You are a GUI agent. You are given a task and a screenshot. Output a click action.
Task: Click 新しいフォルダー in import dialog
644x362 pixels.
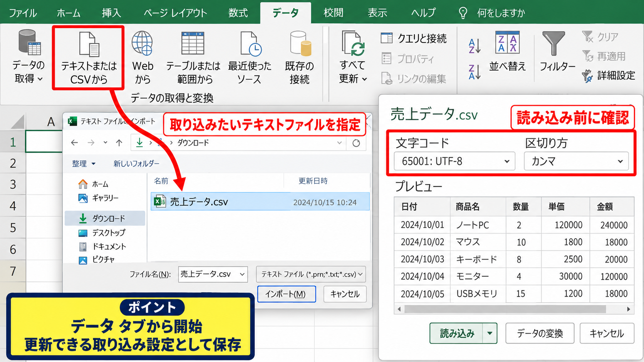[x=136, y=164]
